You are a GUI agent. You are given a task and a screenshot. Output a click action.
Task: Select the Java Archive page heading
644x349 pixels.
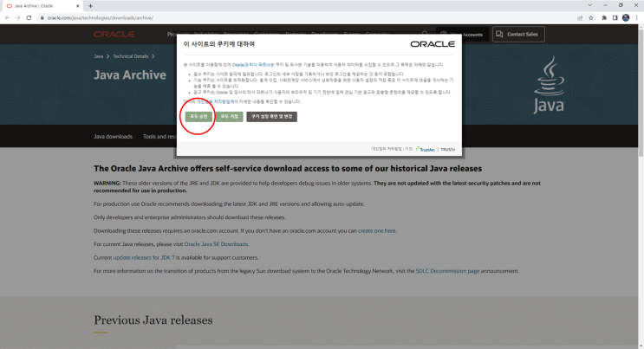point(130,74)
